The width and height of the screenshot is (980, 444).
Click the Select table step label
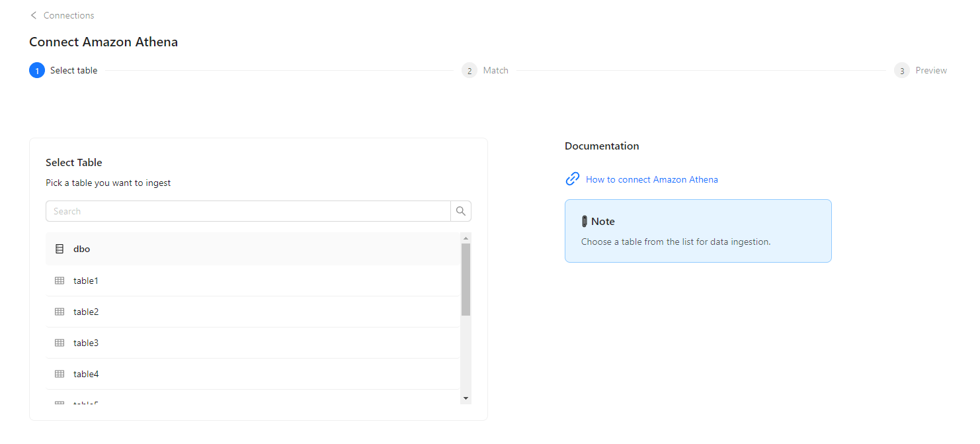tap(74, 70)
